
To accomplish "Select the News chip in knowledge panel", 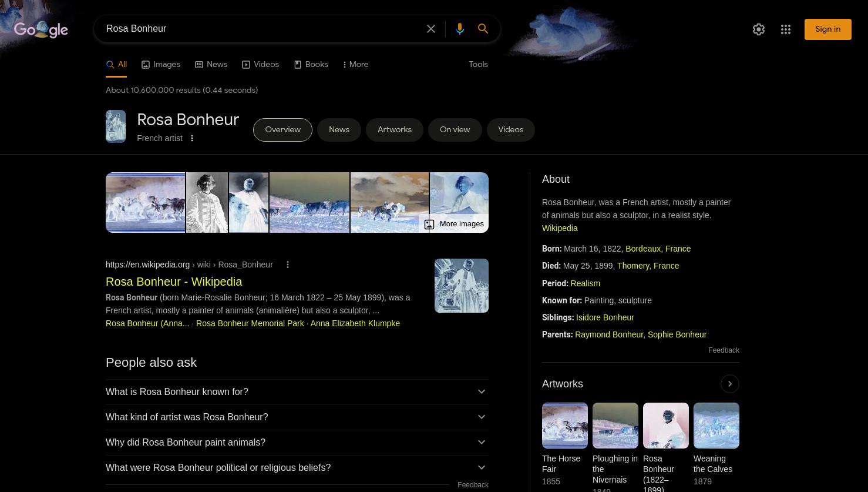I will (339, 130).
